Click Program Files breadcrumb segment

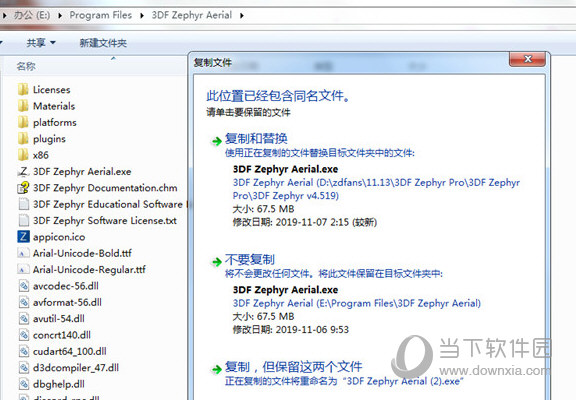tap(101, 15)
